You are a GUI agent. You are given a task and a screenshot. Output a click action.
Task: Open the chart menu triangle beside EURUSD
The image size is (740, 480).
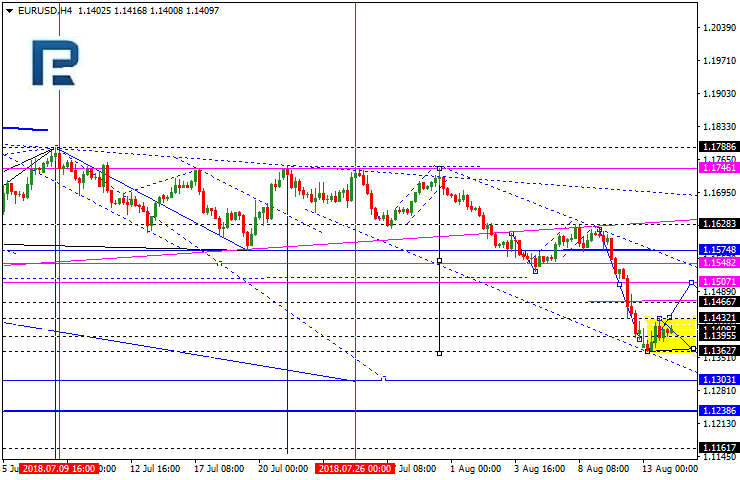pos(9,11)
